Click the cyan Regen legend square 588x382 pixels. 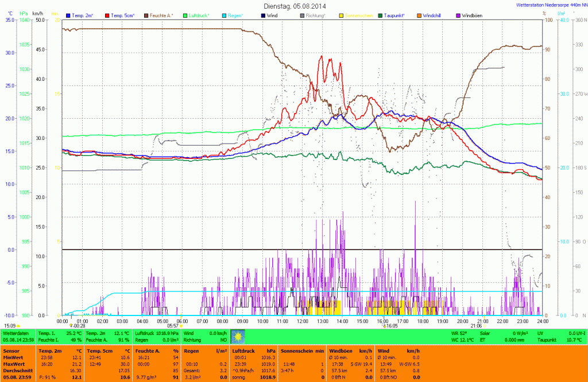(x=224, y=15)
